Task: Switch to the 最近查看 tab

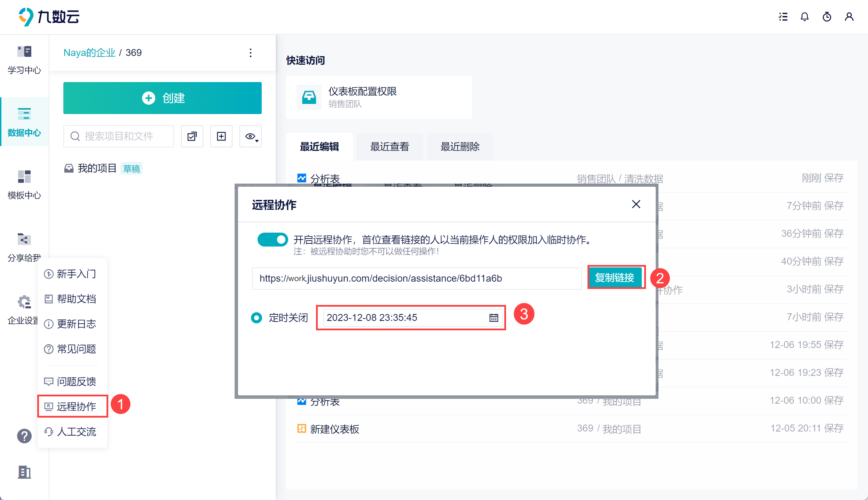Action: tap(389, 147)
